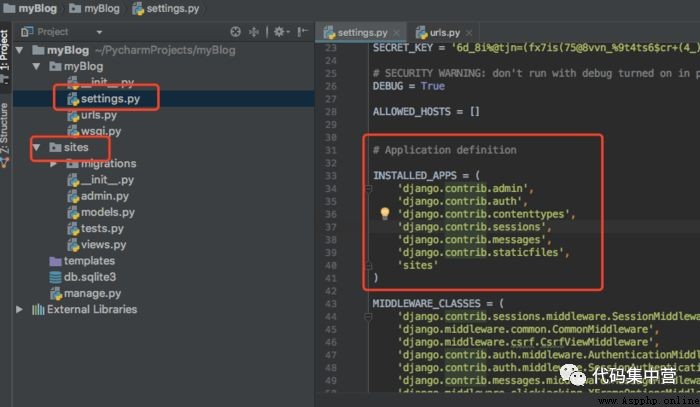Click the yellow lightbulb intention icon
The height and width of the screenshot is (407, 700).
(384, 213)
